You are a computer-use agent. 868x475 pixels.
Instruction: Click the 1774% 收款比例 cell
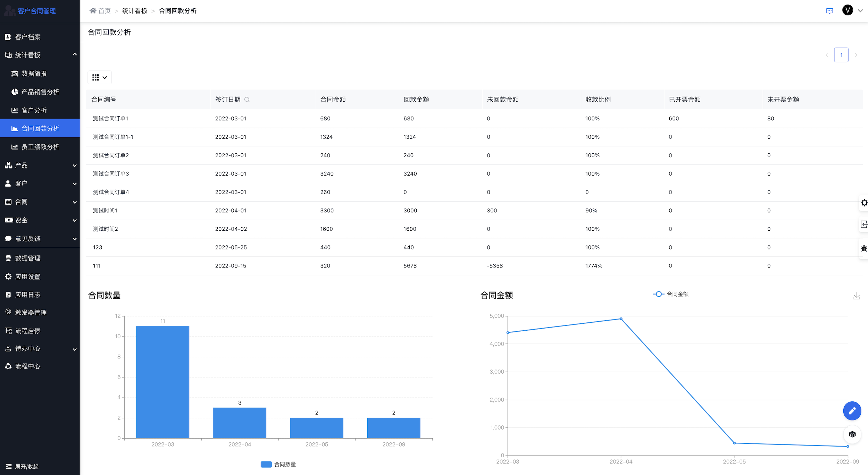[x=594, y=265]
